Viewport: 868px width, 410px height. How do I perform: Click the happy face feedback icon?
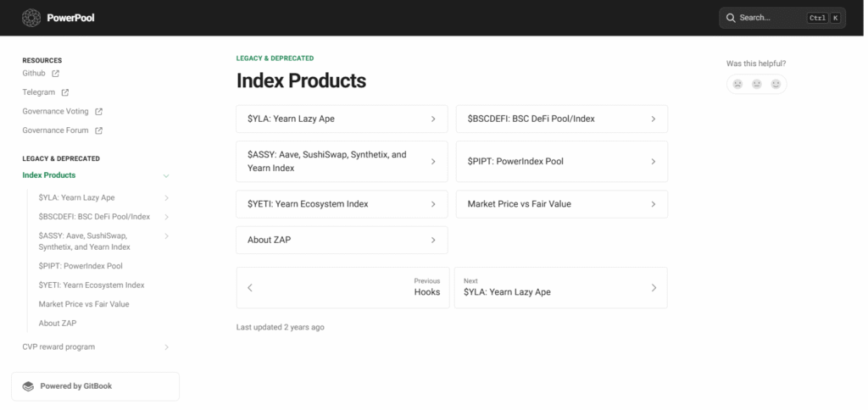click(x=776, y=84)
